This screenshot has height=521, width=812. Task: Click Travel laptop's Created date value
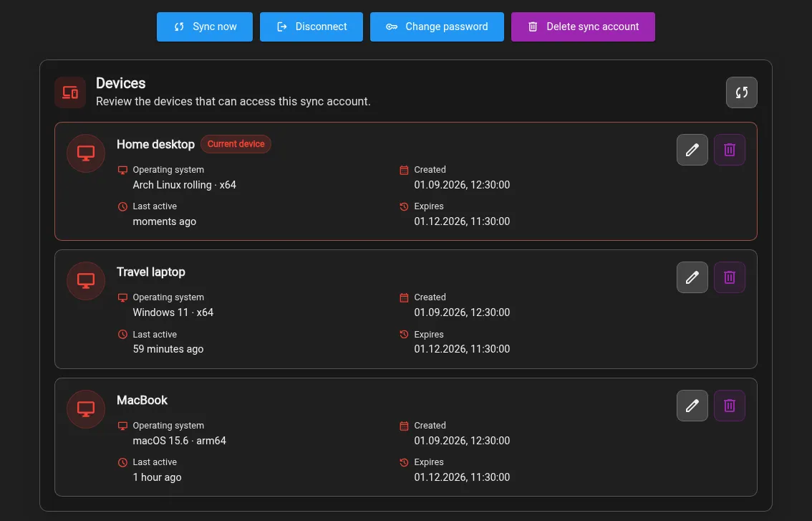(x=462, y=312)
